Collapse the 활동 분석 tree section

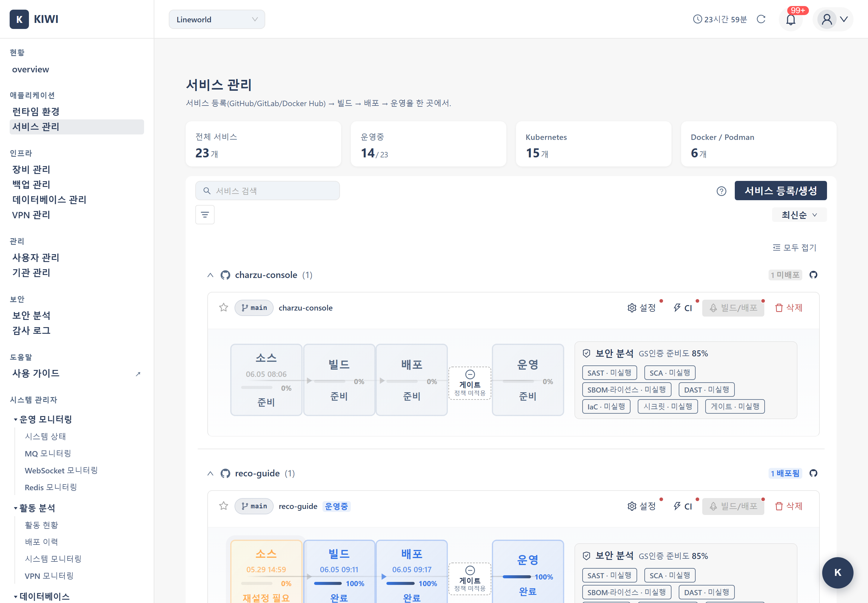pyautogui.click(x=15, y=508)
